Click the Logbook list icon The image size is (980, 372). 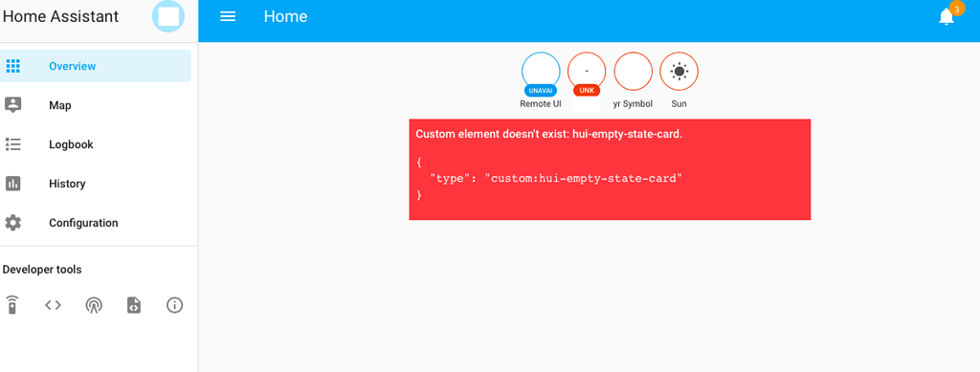[x=13, y=144]
